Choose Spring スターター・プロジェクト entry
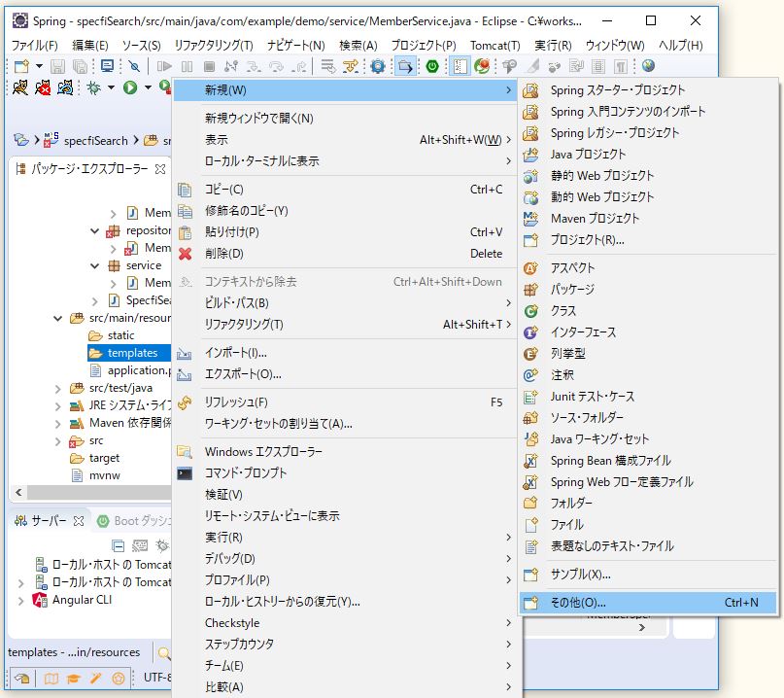The width and height of the screenshot is (784, 698). point(648,90)
